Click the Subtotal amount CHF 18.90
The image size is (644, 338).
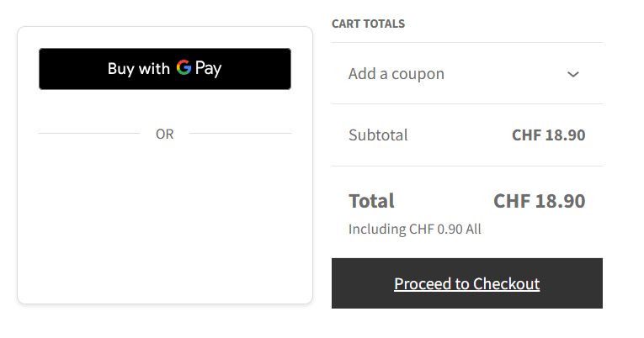pos(548,135)
